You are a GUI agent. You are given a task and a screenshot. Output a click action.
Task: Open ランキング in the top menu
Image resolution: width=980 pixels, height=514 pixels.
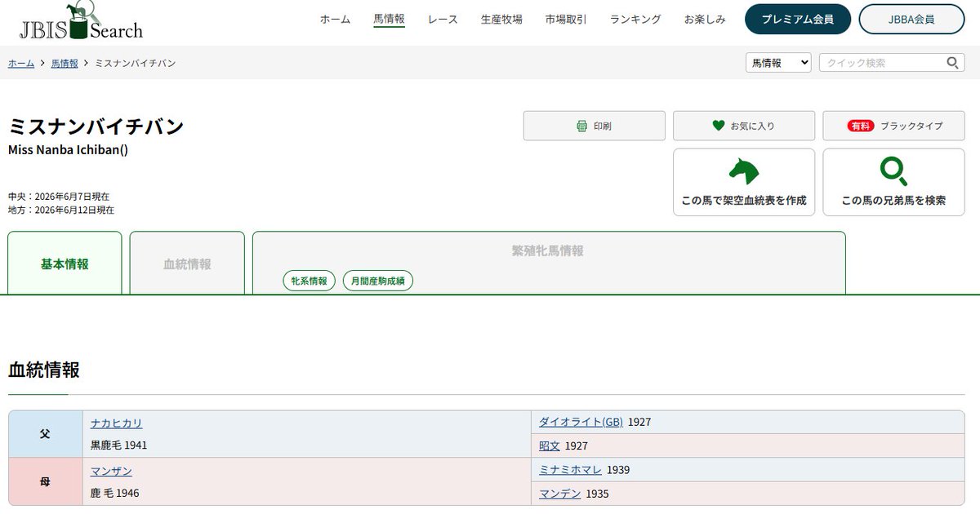635,20
